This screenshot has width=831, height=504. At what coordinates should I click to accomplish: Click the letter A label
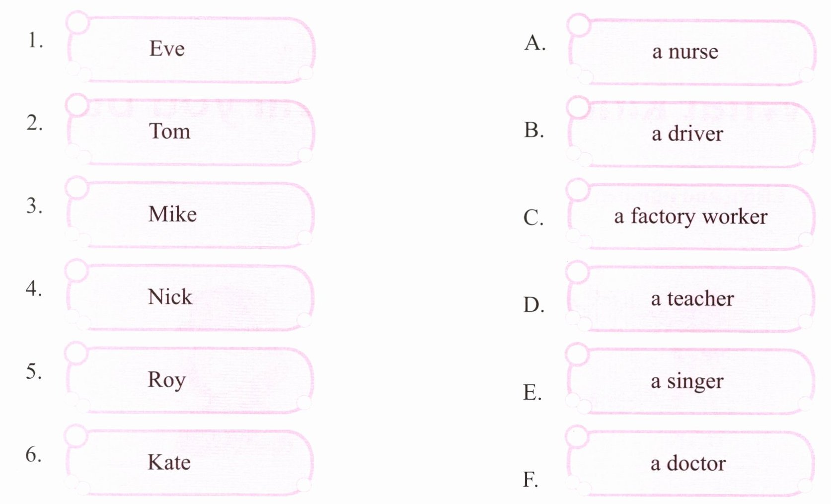[x=534, y=43]
